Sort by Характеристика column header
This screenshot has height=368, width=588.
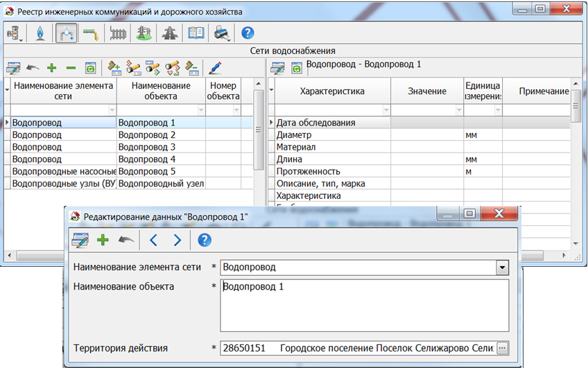pyautogui.click(x=332, y=91)
